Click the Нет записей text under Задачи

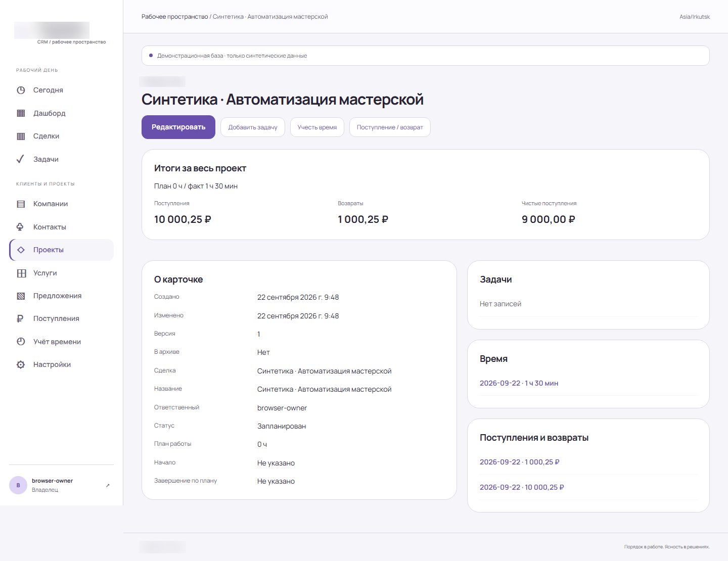click(500, 304)
